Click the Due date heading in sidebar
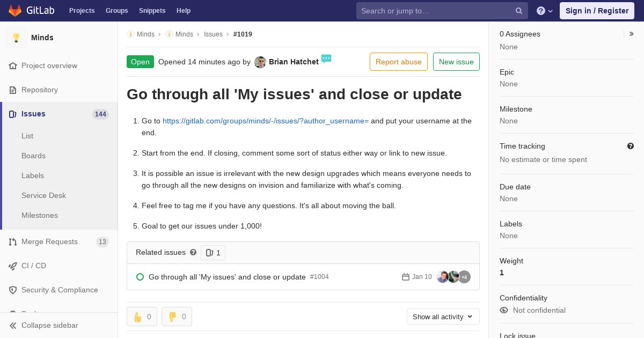 pos(515,187)
